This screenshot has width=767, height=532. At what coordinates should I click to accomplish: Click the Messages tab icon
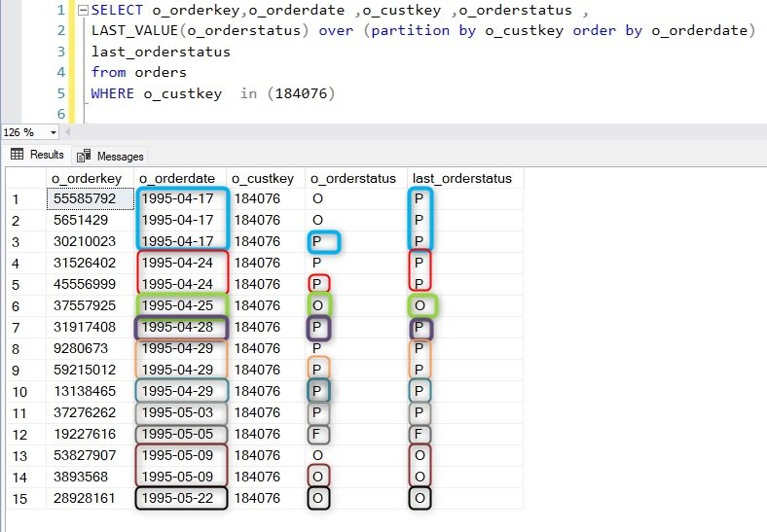coord(84,156)
